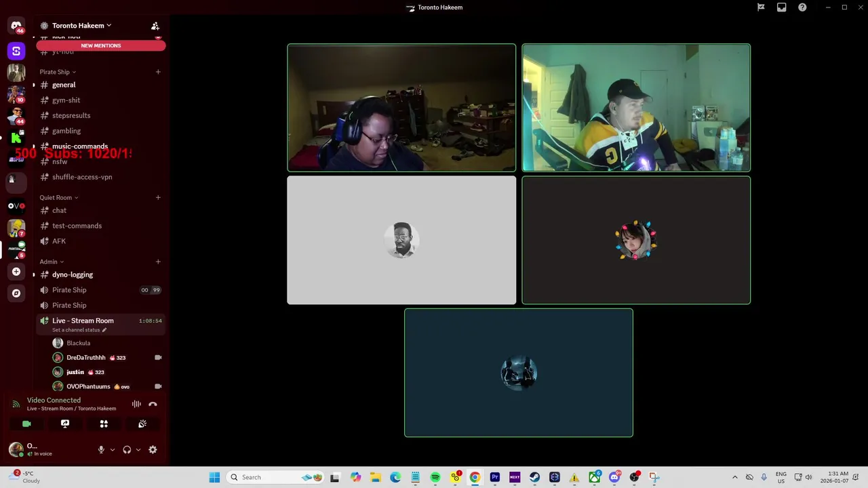Screen dimensions: 868x488
Task: Click Windows Start button
Action: point(214,477)
